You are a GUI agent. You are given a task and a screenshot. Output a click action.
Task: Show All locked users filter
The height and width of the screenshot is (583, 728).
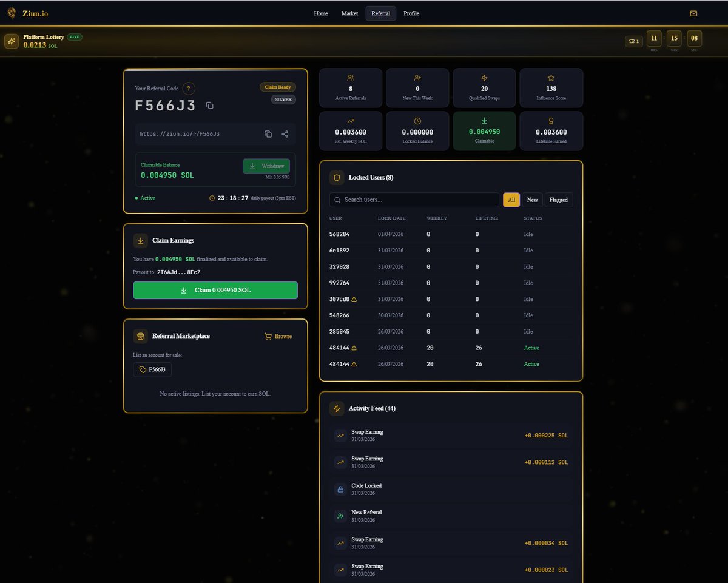point(511,200)
